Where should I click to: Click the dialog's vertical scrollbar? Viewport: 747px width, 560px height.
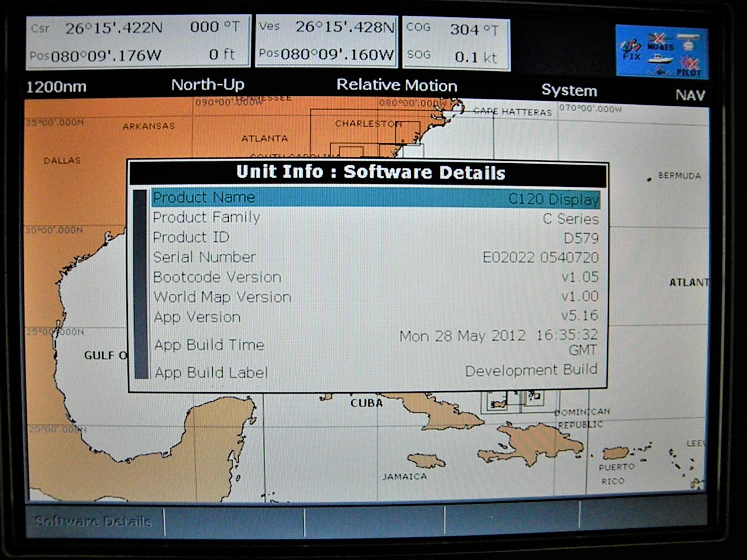(x=140, y=284)
